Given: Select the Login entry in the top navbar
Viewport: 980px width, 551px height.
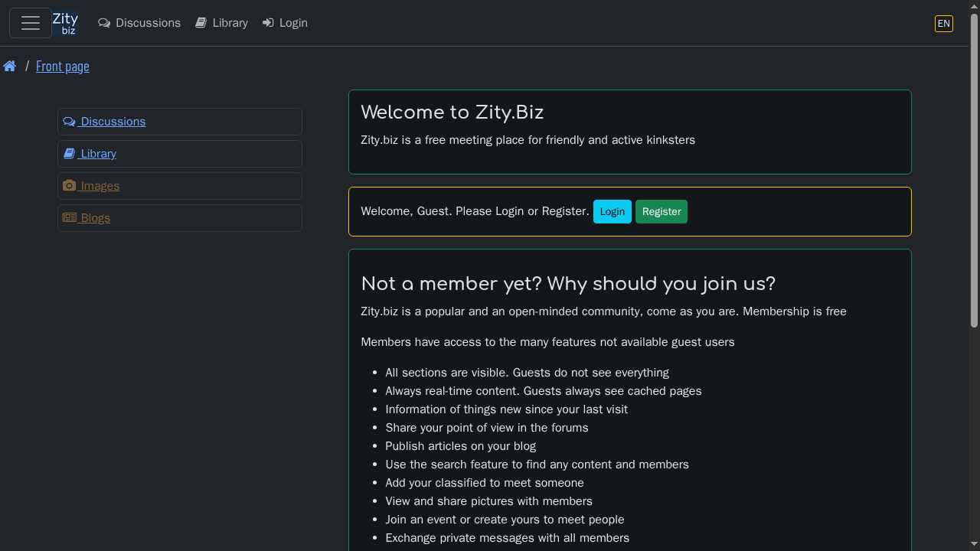Looking at the screenshot, I should tap(292, 22).
